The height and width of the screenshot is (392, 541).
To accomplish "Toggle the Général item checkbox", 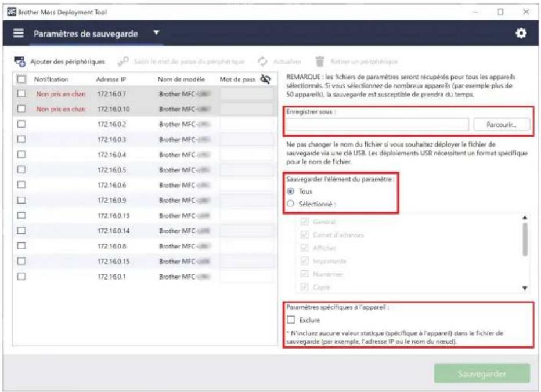I will (304, 222).
